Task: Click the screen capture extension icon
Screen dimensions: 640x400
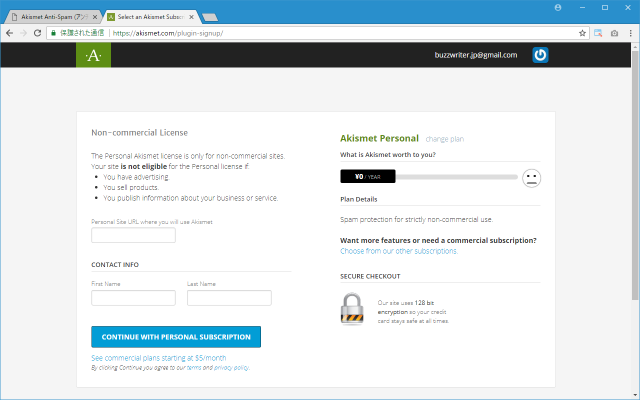Action: coord(598,33)
